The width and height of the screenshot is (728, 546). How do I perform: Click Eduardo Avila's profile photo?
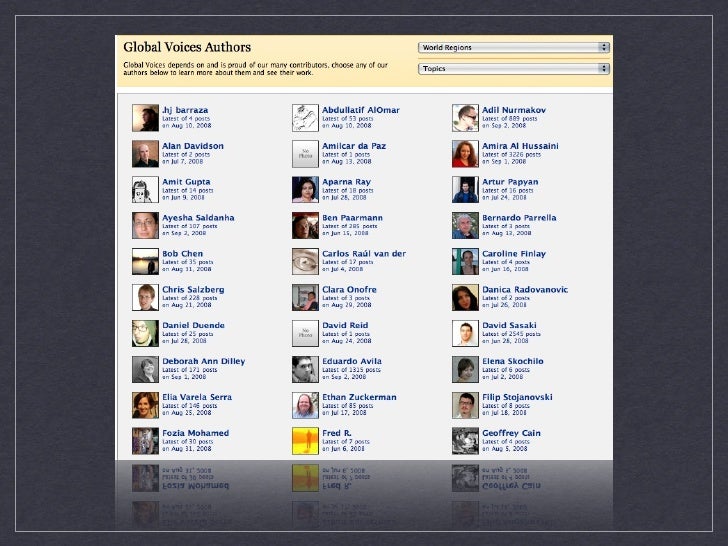point(306,369)
